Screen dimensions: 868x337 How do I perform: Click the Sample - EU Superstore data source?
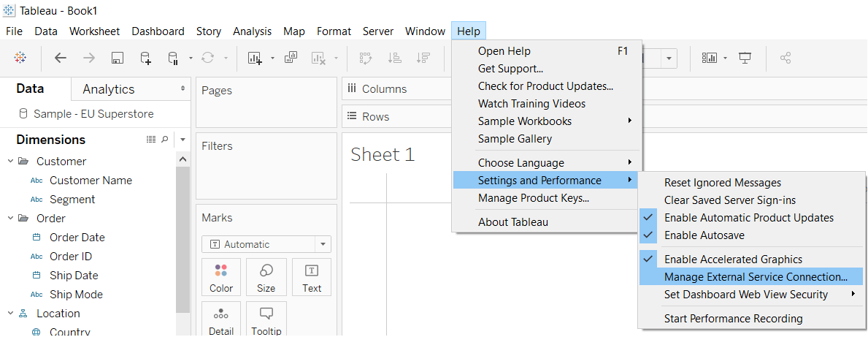click(x=93, y=114)
